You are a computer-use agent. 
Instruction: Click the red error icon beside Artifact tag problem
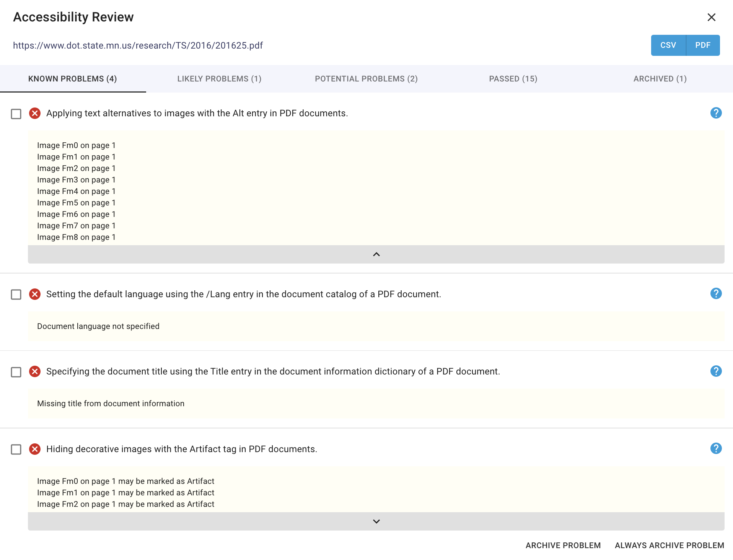tap(35, 449)
